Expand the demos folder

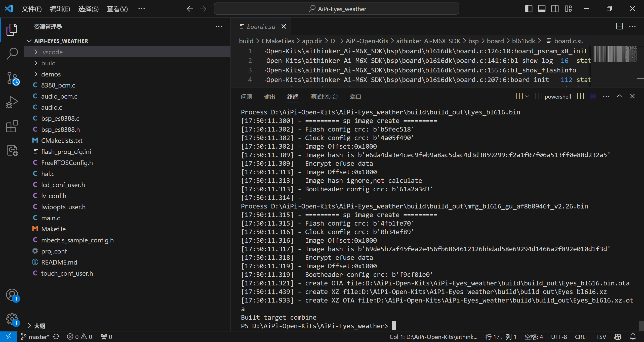(127, 74)
